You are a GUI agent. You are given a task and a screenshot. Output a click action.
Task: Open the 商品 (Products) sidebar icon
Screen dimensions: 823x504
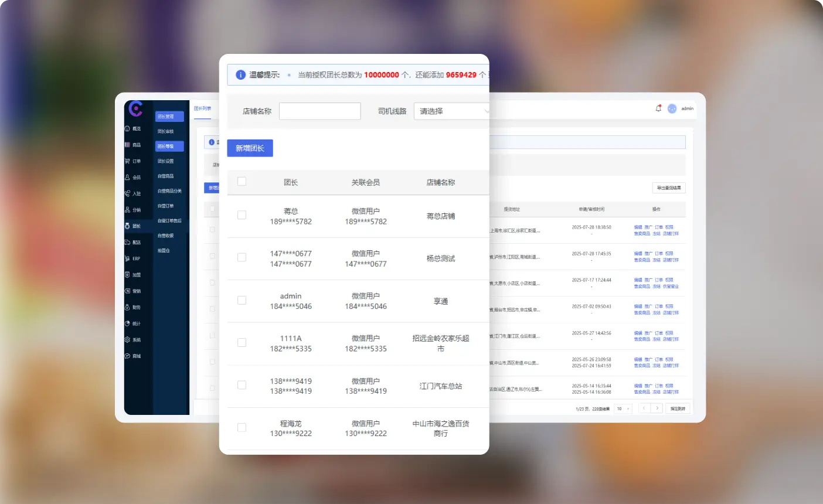128,145
